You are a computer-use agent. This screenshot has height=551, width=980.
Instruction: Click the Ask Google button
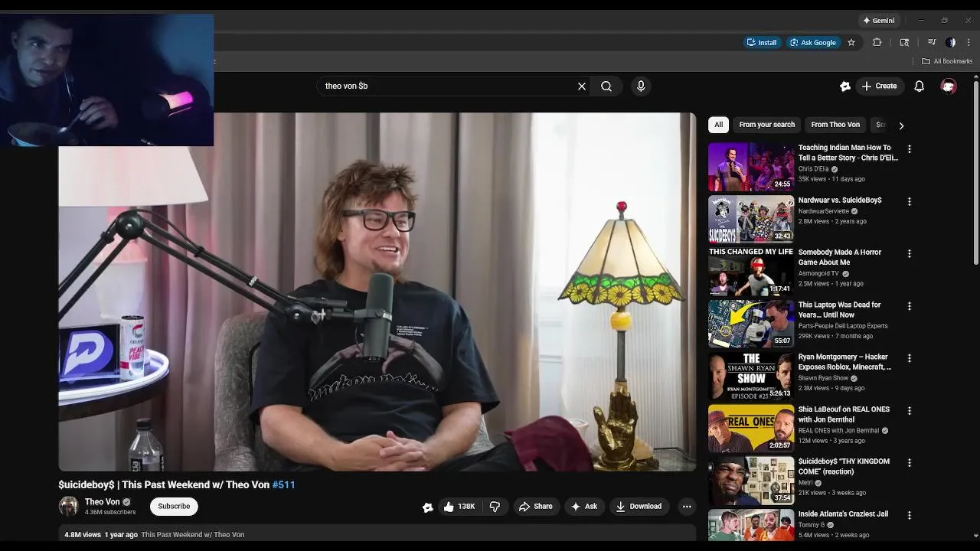pyautogui.click(x=812, y=43)
